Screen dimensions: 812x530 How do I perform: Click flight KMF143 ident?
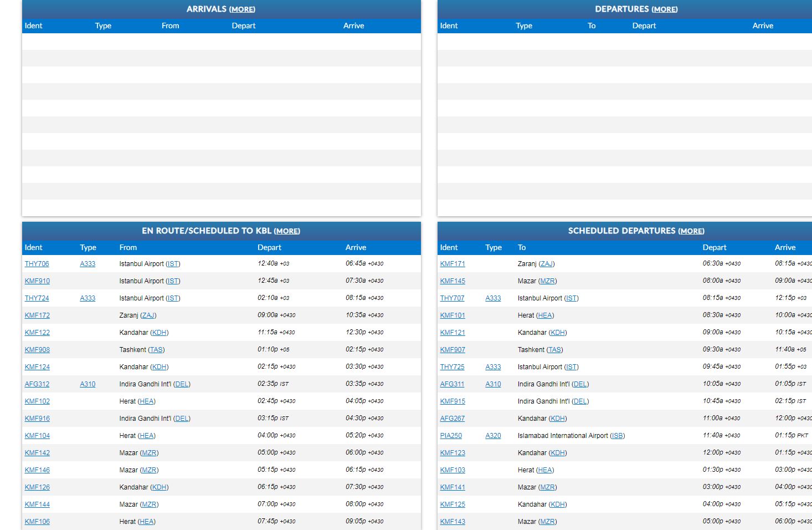click(x=453, y=522)
